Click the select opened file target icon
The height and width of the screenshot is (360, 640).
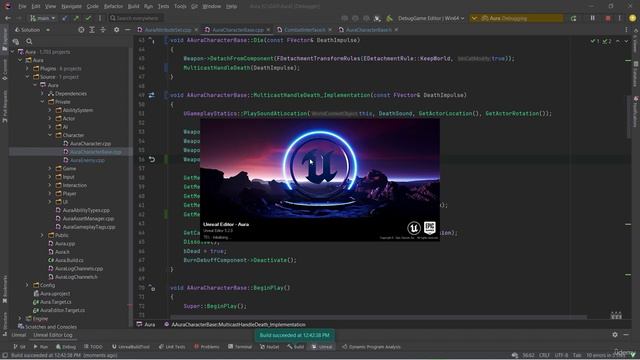pos(81,30)
